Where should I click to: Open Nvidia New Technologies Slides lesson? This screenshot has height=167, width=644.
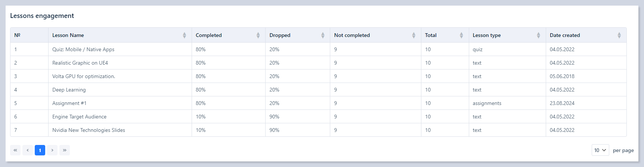[x=89, y=130]
